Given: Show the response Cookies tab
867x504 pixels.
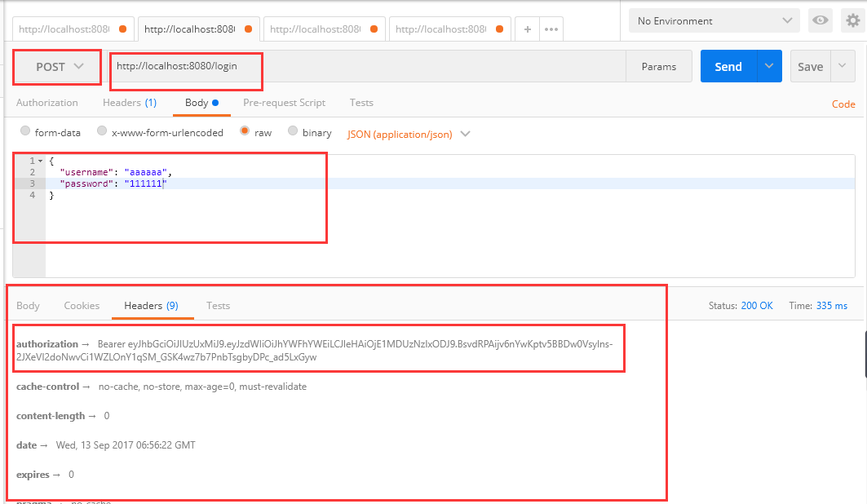Looking at the screenshot, I should click(82, 306).
